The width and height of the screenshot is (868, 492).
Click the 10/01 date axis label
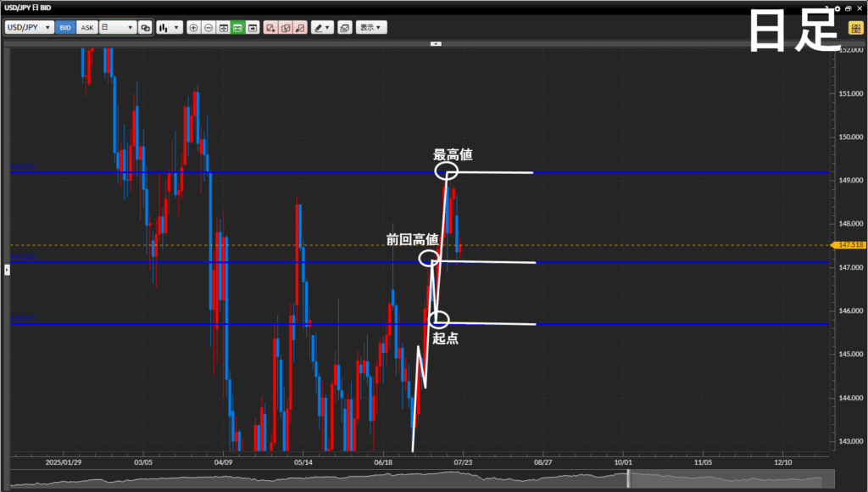(x=623, y=462)
